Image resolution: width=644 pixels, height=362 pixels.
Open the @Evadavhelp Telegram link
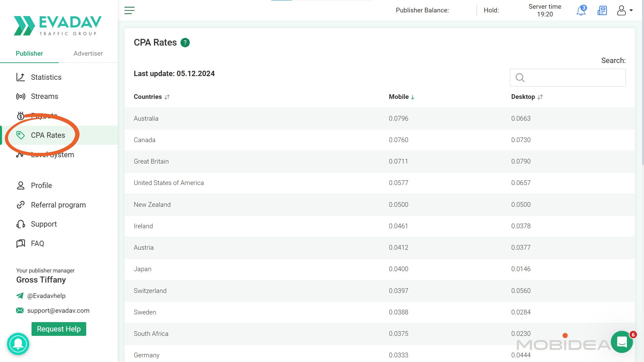tap(46, 296)
